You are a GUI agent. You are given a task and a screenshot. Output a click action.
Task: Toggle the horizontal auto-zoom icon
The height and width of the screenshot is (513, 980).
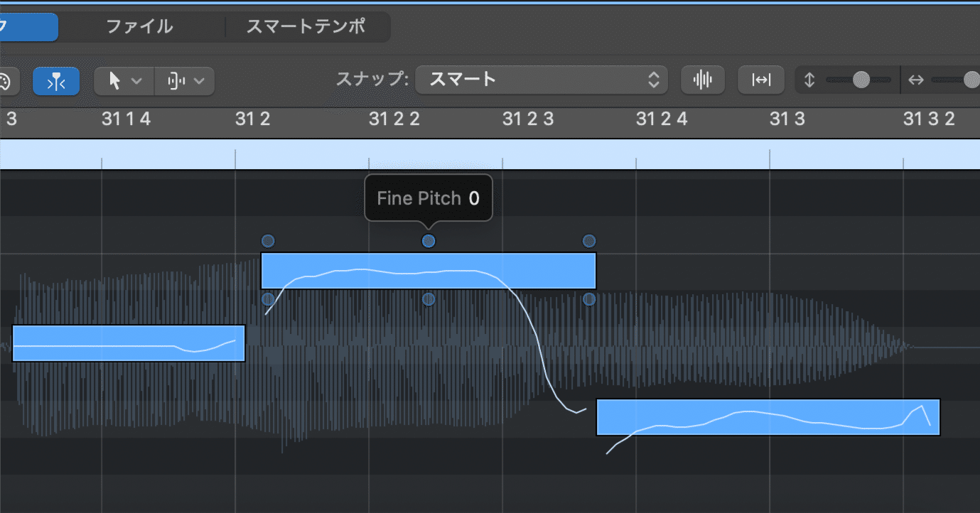tap(761, 80)
